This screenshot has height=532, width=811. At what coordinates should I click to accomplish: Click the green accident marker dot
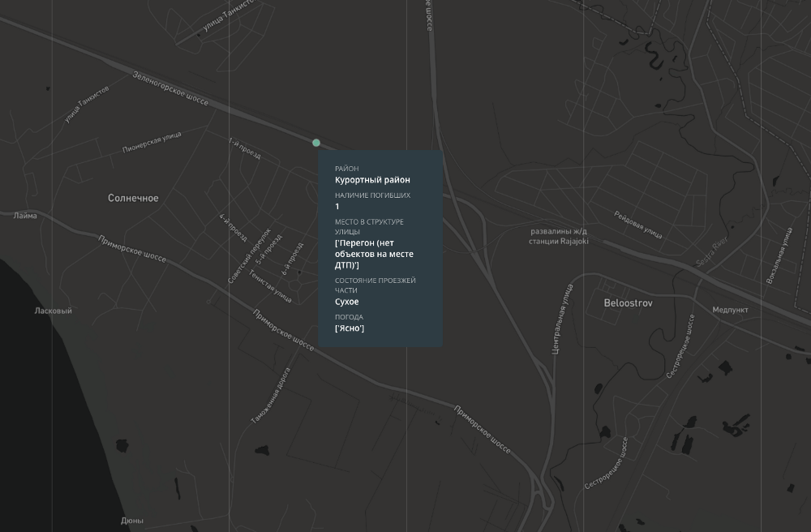316,143
